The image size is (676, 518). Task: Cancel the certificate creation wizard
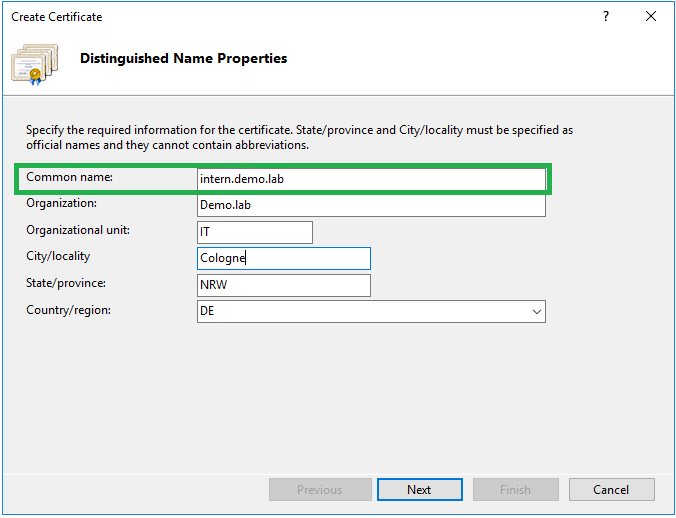pyautogui.click(x=611, y=489)
